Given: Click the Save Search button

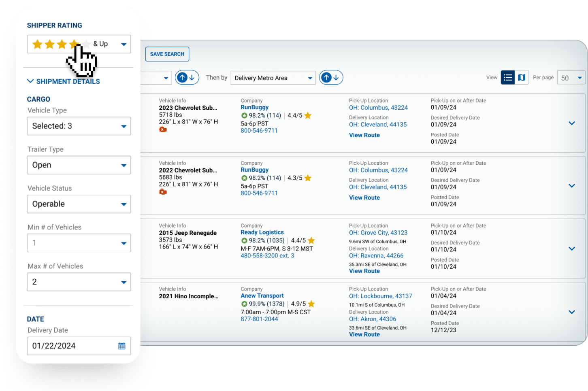Looking at the screenshot, I should click(x=167, y=54).
